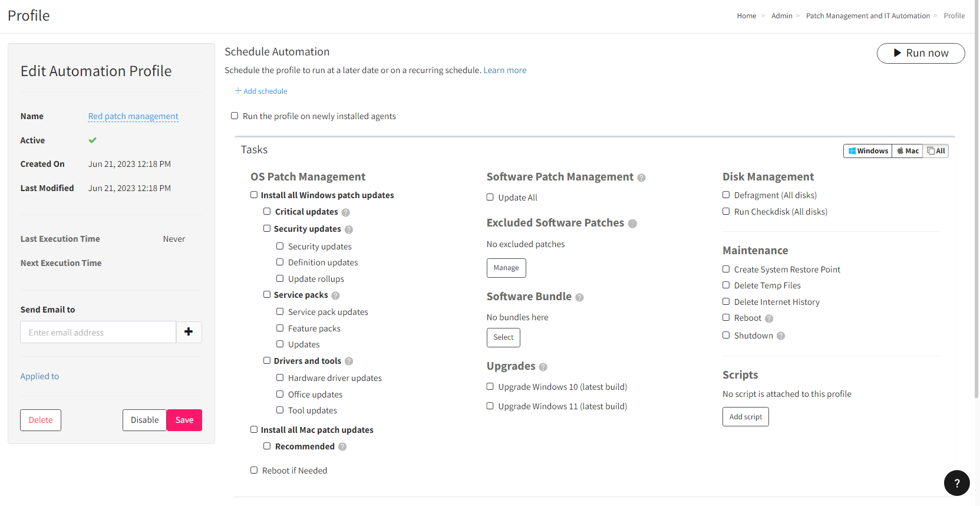The height and width of the screenshot is (506, 980).
Task: Focus the Enter email address field
Action: pyautogui.click(x=98, y=332)
